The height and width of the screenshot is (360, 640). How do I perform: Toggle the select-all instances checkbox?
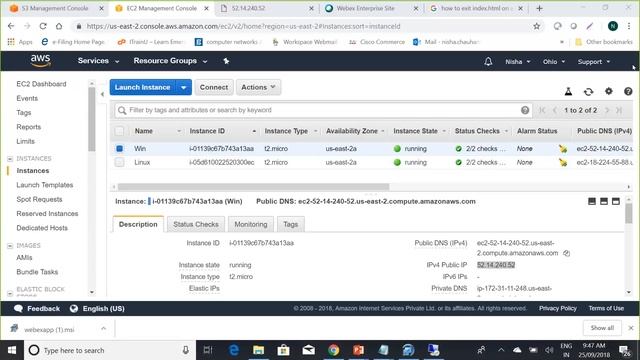coord(119,131)
